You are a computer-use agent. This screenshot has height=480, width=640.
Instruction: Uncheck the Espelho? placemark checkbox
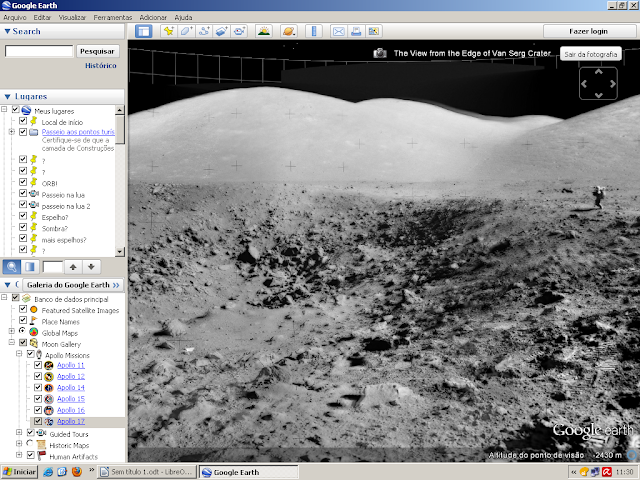click(23, 216)
